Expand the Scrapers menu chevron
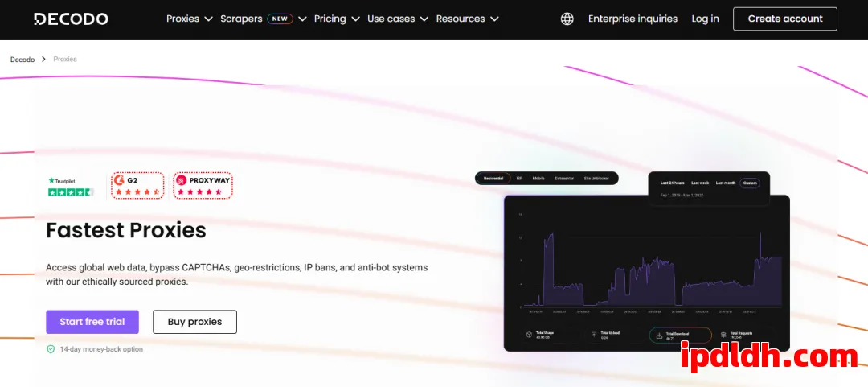Screen dimensions: 868x387 (302, 19)
